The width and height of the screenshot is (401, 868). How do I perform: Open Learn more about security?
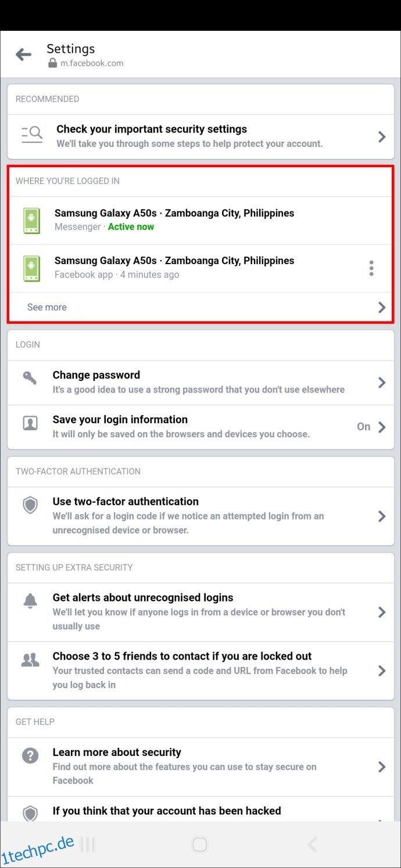point(201,766)
